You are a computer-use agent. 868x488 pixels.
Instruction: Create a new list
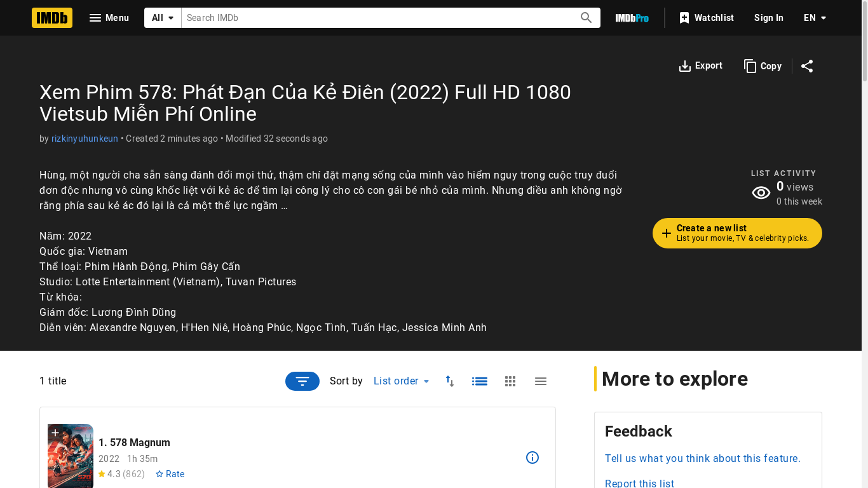[x=737, y=233]
